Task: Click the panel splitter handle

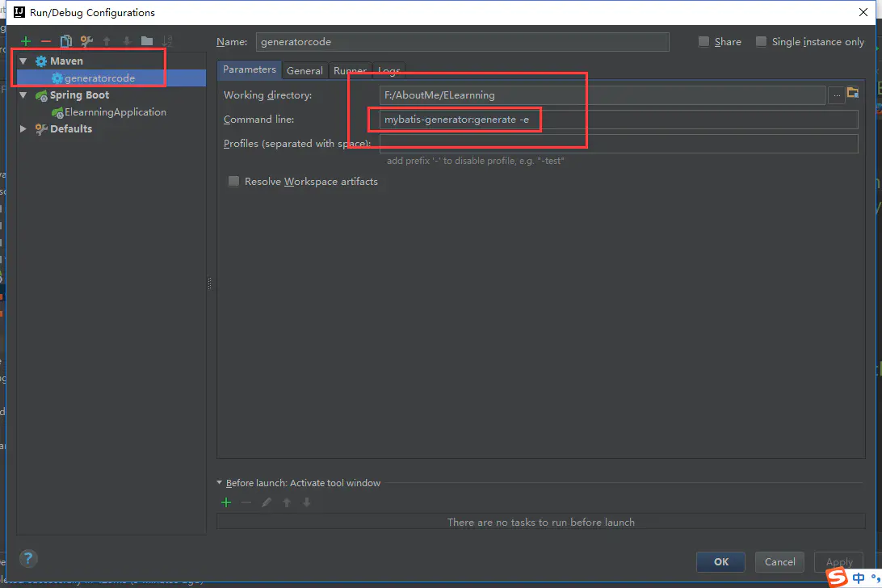Action: [x=210, y=283]
